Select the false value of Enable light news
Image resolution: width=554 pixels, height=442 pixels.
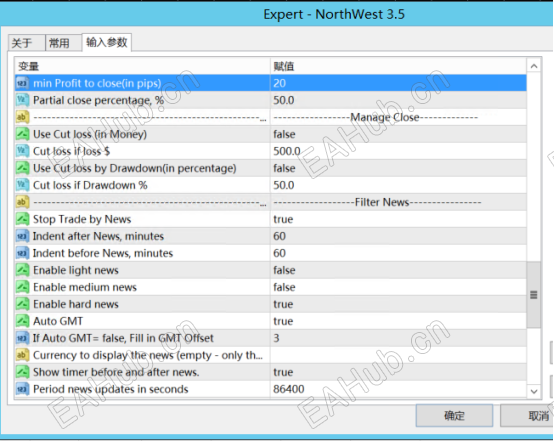284,270
